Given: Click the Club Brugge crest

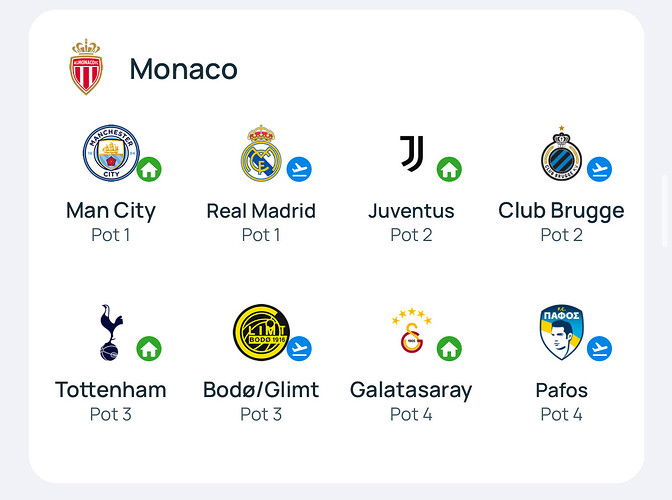Looking at the screenshot, I should point(561,153).
